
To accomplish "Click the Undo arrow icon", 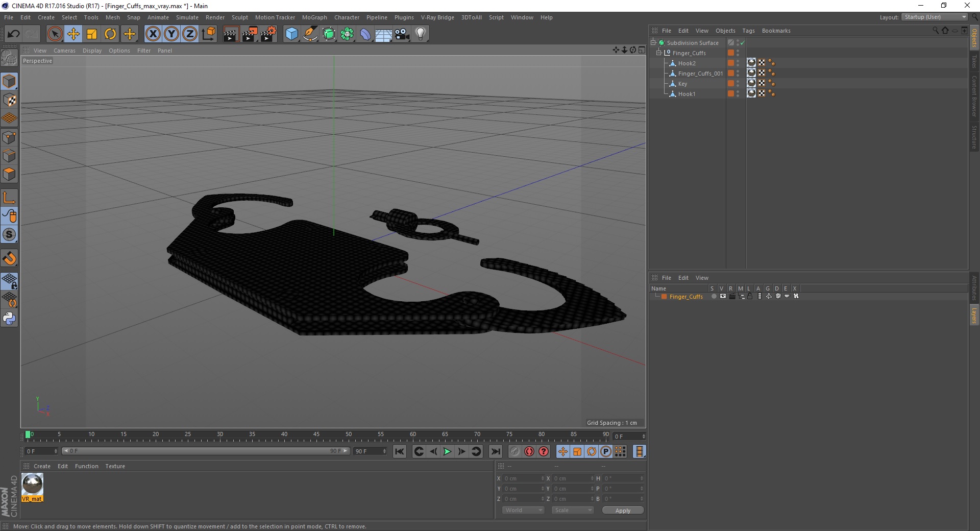I will [x=13, y=34].
